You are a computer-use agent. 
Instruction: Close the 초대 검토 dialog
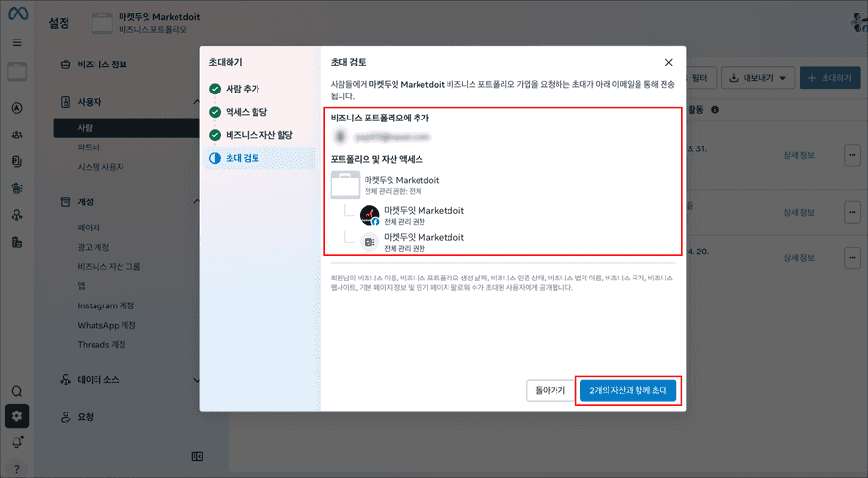(668, 62)
